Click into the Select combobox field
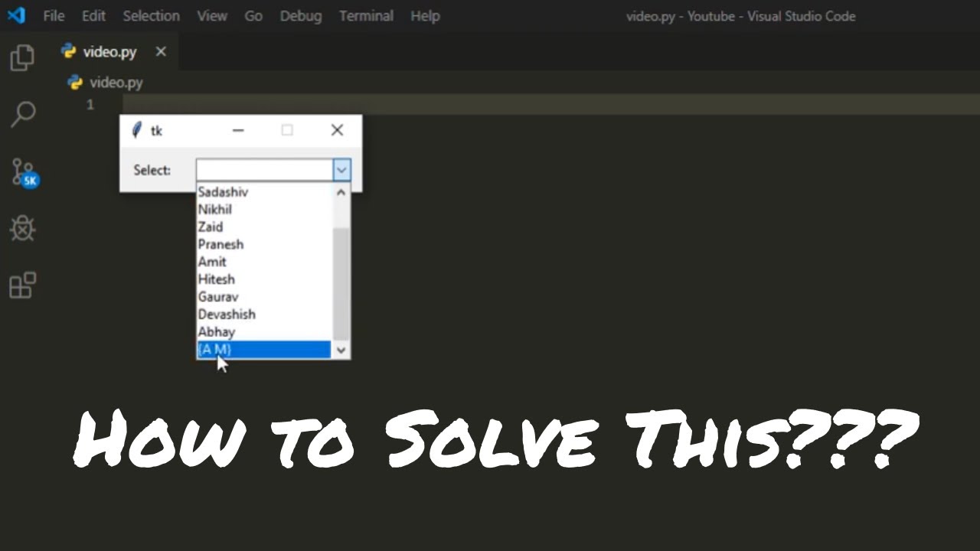The width and height of the screenshot is (980, 551). pos(264,170)
